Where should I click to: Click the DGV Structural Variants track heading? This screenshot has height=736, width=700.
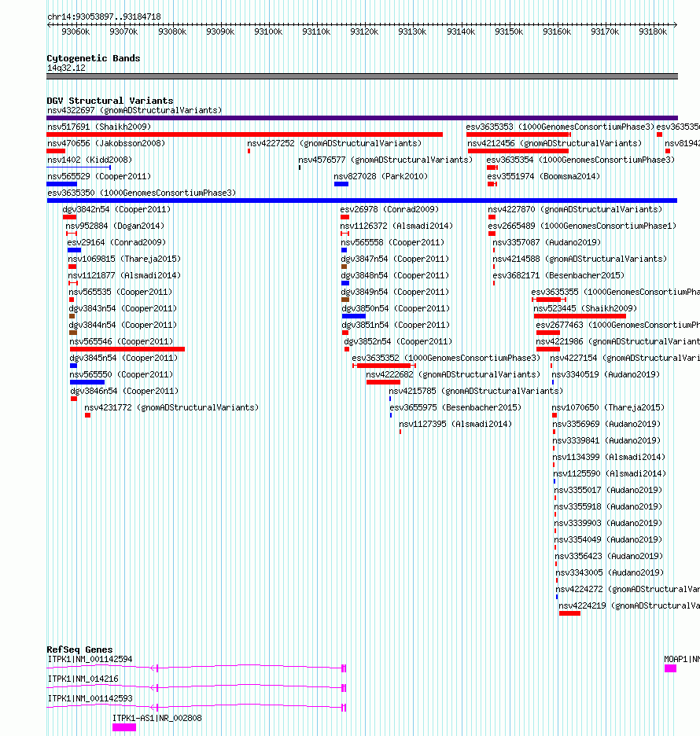[110, 101]
